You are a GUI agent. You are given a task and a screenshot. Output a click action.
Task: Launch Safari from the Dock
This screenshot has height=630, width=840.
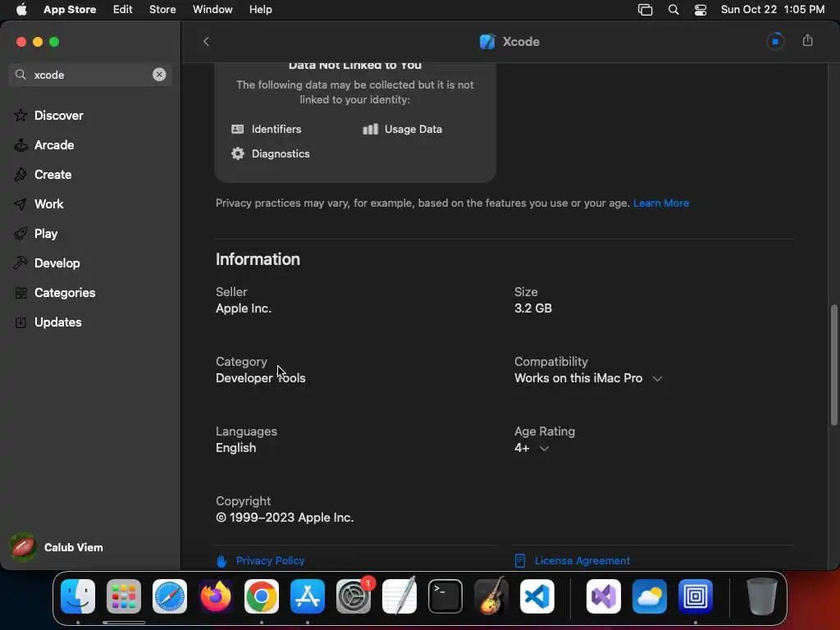tap(170, 596)
